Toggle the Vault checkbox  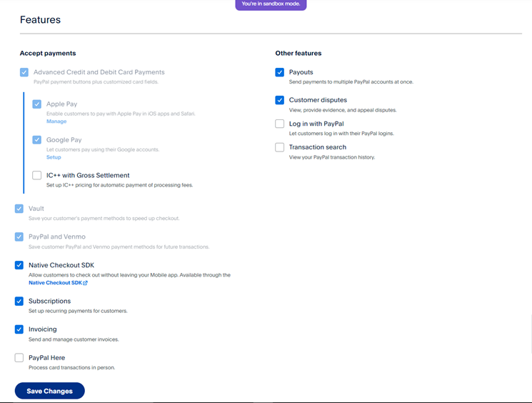tap(19, 209)
